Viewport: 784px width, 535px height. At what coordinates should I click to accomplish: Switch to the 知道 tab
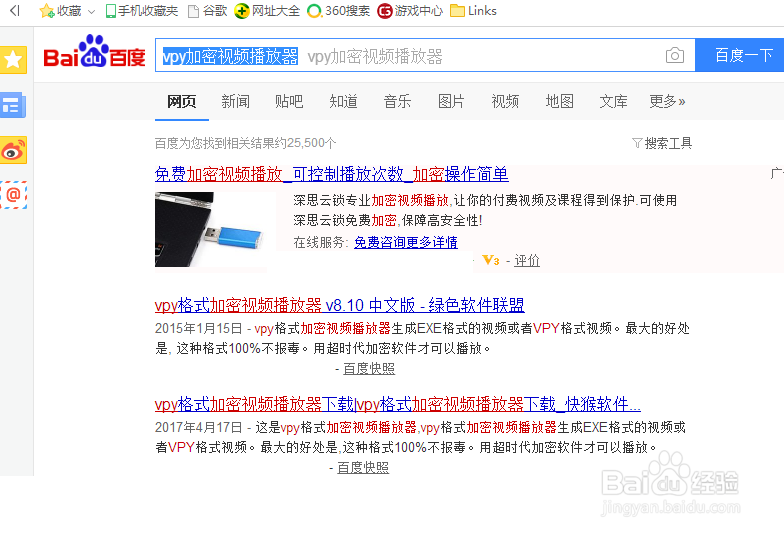click(x=344, y=102)
